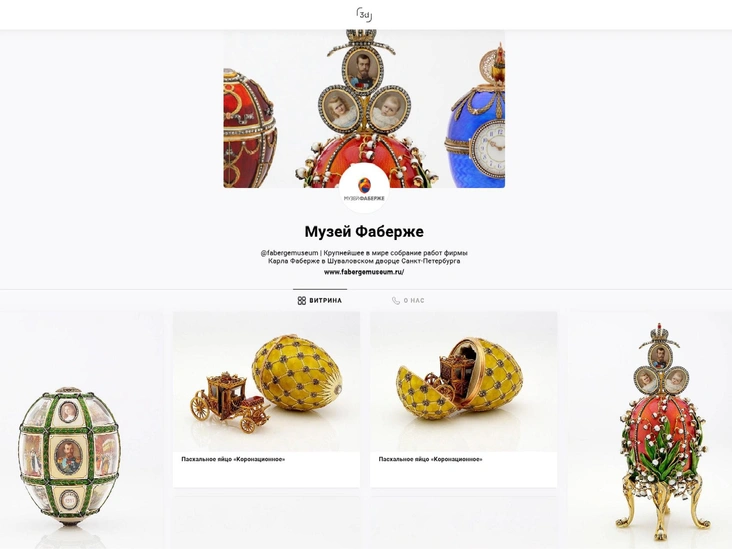Open closed Coronation egg with carriage thumbnail
Viewport: 732px width, 549px height.
(x=266, y=382)
